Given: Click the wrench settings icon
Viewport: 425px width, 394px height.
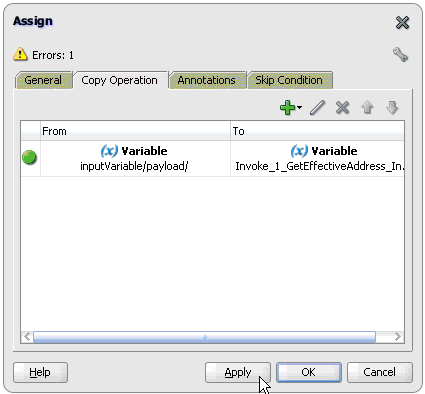Looking at the screenshot, I should pyautogui.click(x=400, y=54).
